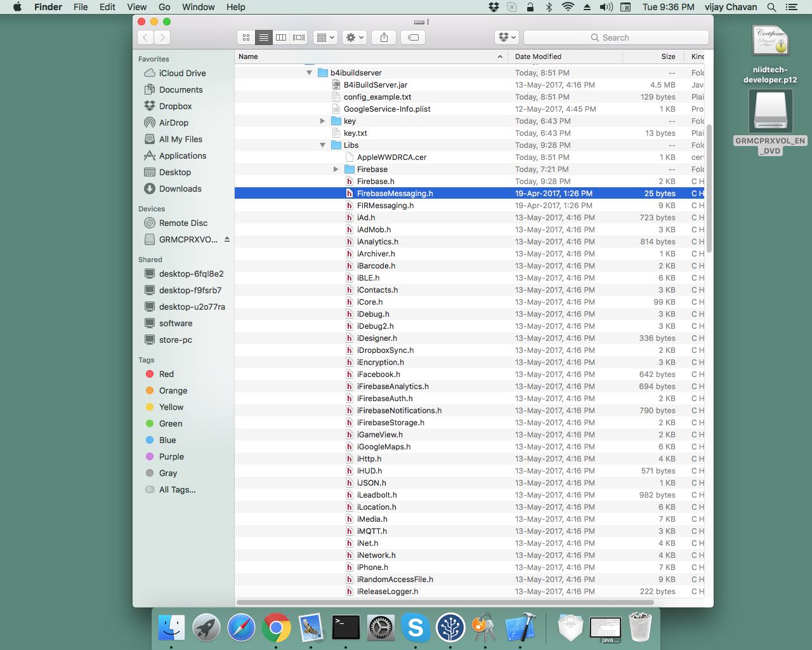Sort by the Name column header
This screenshot has height=650, width=812.
pyautogui.click(x=371, y=56)
